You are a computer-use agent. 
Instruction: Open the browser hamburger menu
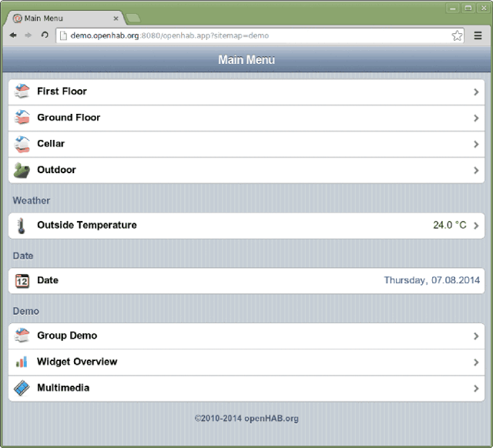[x=478, y=35]
